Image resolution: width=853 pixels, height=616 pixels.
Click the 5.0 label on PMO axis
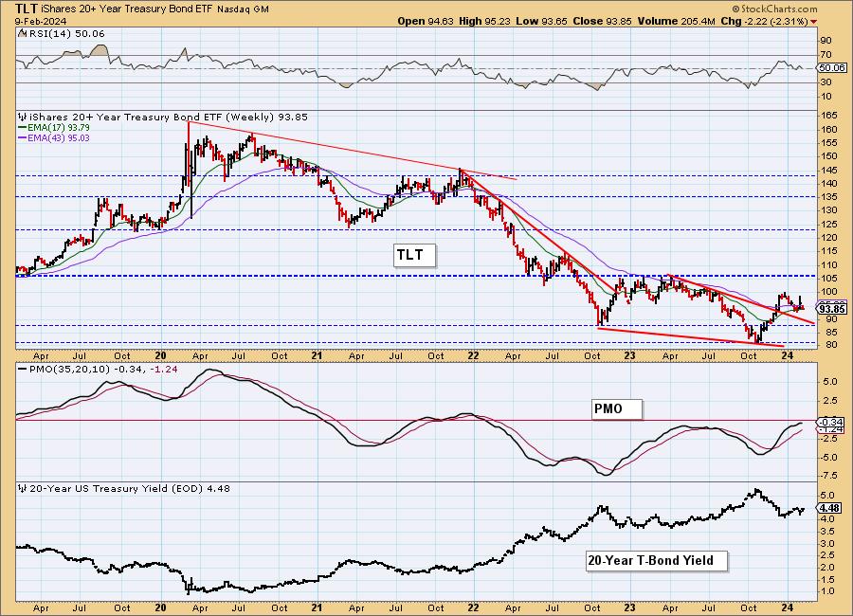point(829,382)
